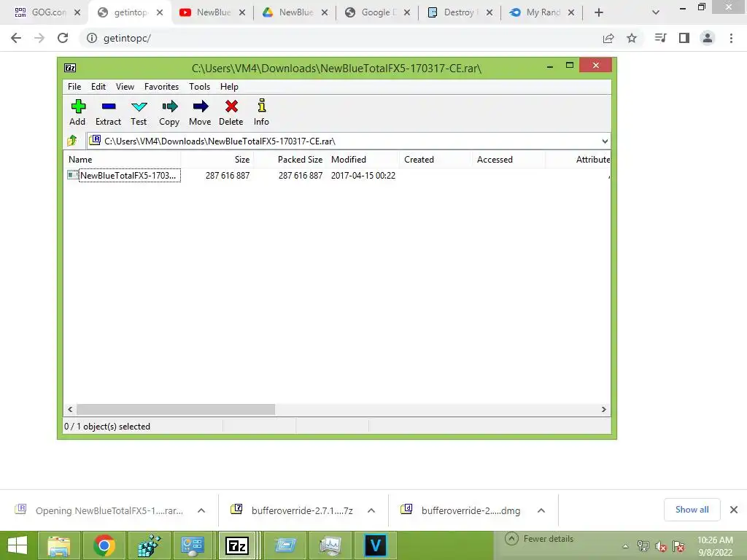Open the Chrome tab search chevron
Viewport: 747px width, 560px height.
pos(656,12)
